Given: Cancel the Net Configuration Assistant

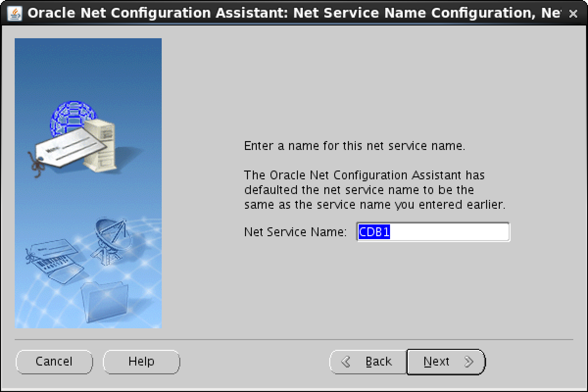Looking at the screenshot, I should click(x=54, y=362).
